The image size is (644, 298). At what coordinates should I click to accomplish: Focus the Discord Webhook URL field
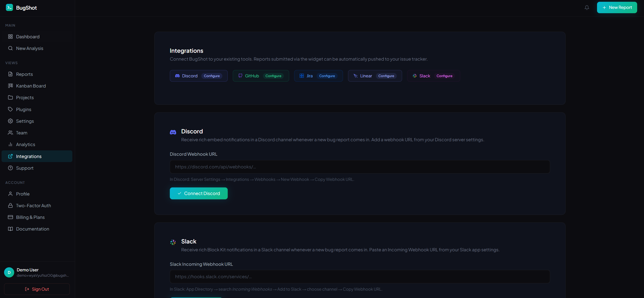pyautogui.click(x=360, y=167)
